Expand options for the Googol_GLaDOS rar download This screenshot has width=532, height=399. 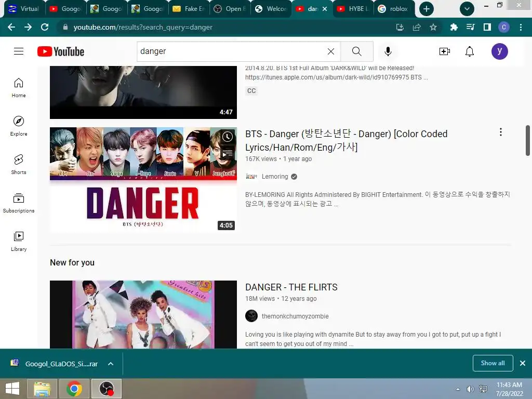pyautogui.click(x=111, y=364)
